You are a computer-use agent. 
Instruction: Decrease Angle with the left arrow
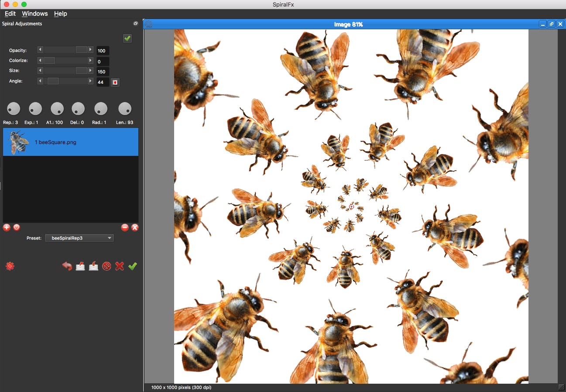40,81
